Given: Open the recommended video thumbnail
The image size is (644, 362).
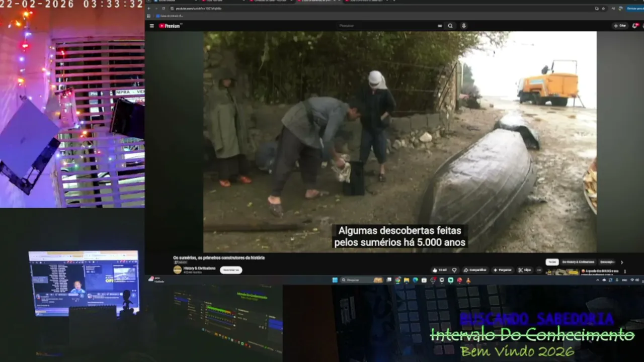Looking at the screenshot, I should coord(562,272).
